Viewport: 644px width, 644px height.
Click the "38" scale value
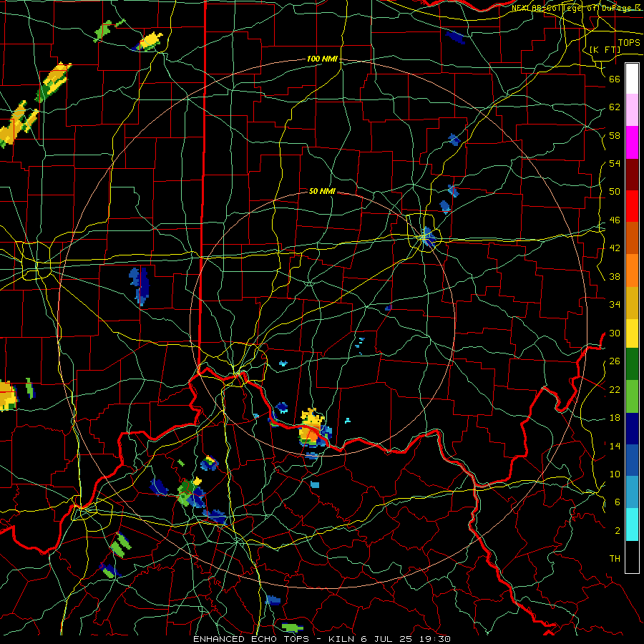(615, 276)
